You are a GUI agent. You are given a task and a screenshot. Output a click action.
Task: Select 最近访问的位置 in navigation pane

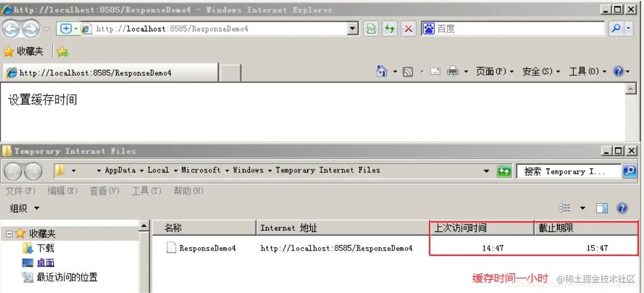coord(67,277)
